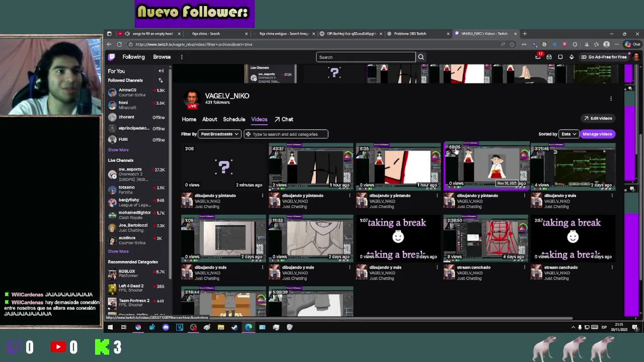644x362 pixels.
Task: Open Twitch notifications inbox with badge
Action: click(538, 57)
